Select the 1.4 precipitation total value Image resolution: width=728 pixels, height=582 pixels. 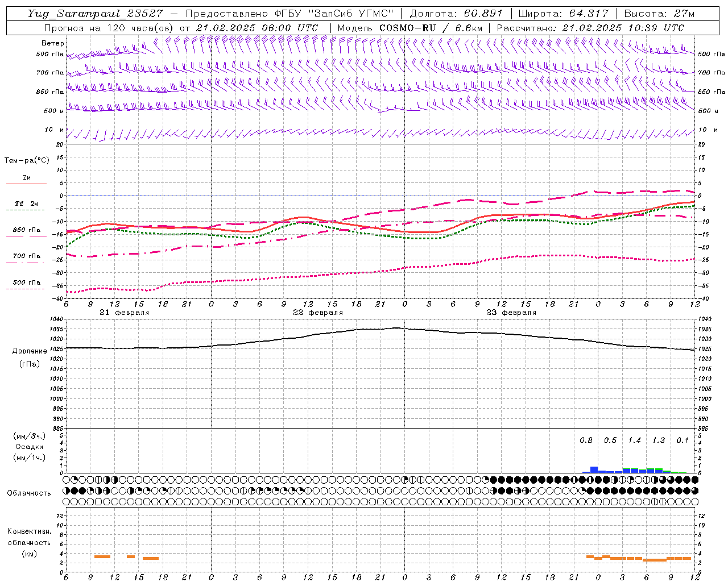[634, 440]
